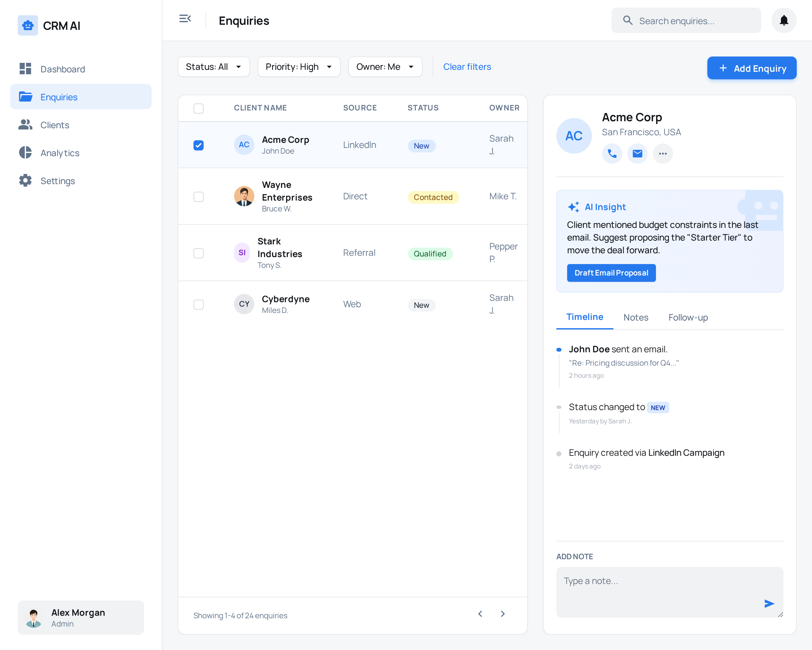Click the Type a note text area

(x=670, y=592)
